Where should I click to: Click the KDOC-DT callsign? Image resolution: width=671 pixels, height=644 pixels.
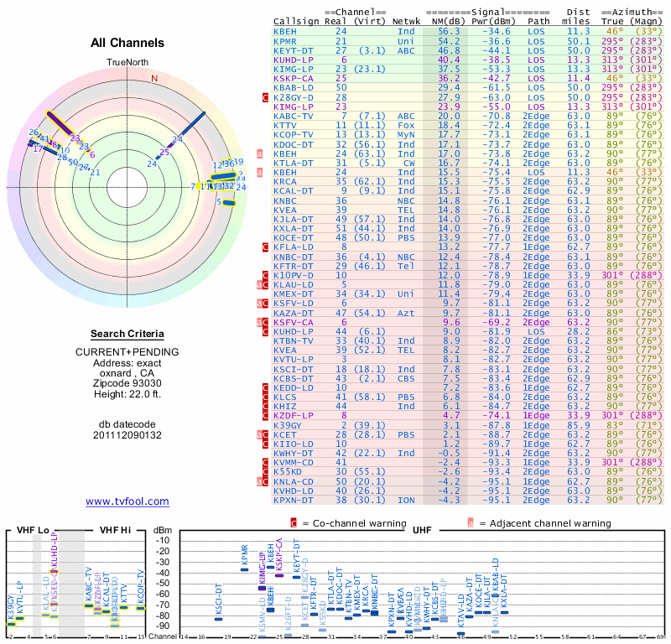[x=294, y=144]
